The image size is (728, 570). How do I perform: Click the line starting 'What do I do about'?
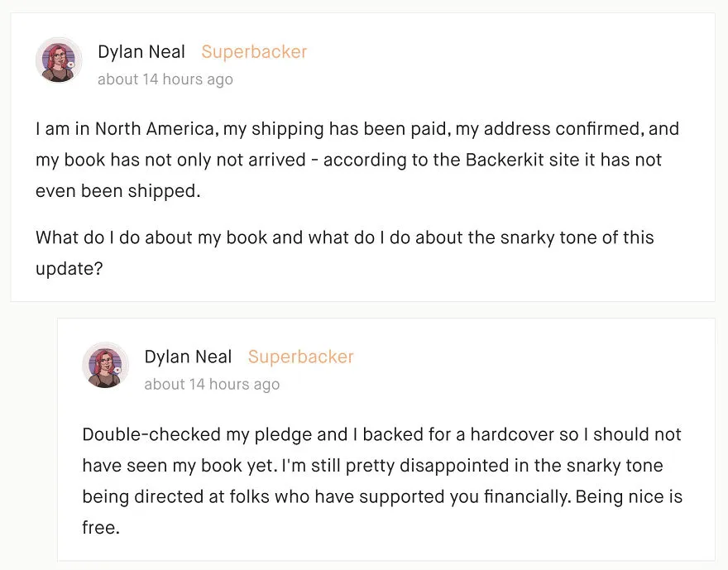[x=344, y=237]
